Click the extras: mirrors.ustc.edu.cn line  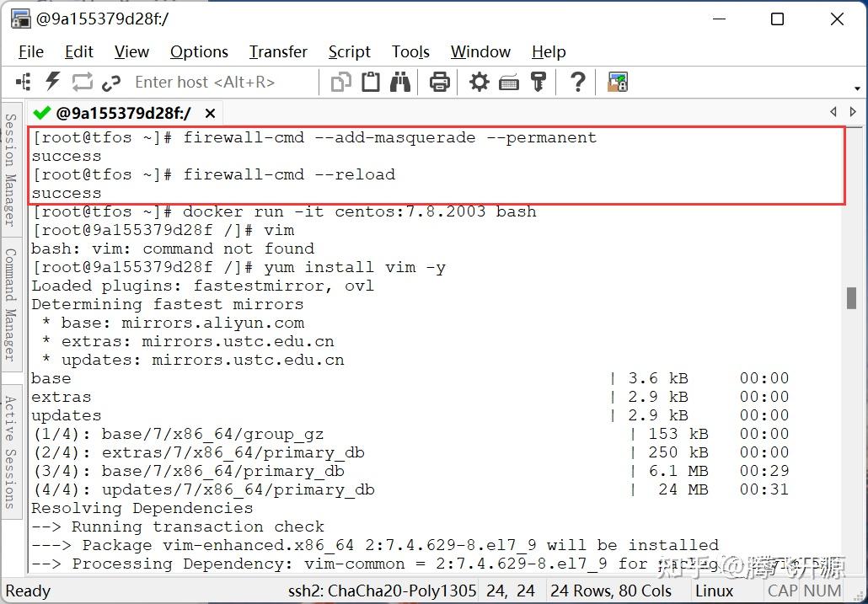[x=188, y=342]
